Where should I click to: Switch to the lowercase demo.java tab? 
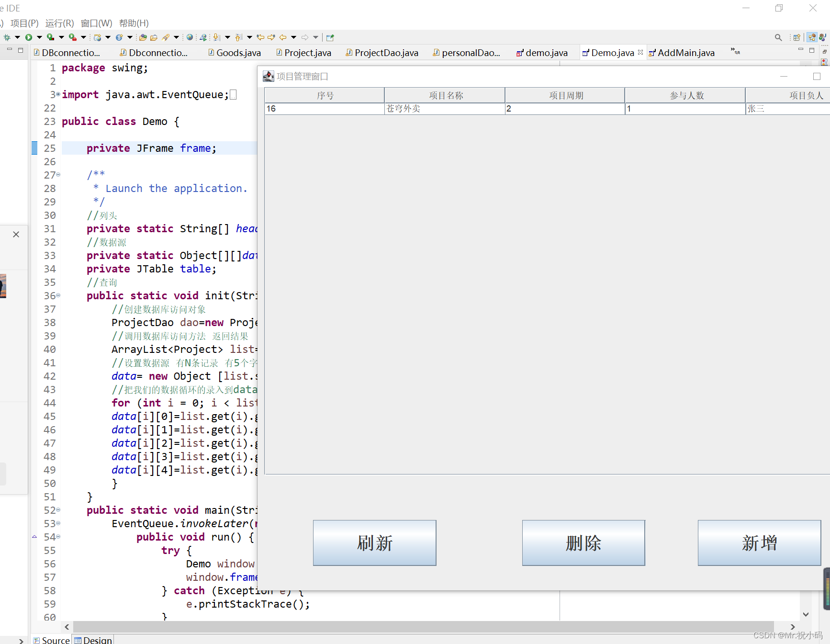coord(542,53)
